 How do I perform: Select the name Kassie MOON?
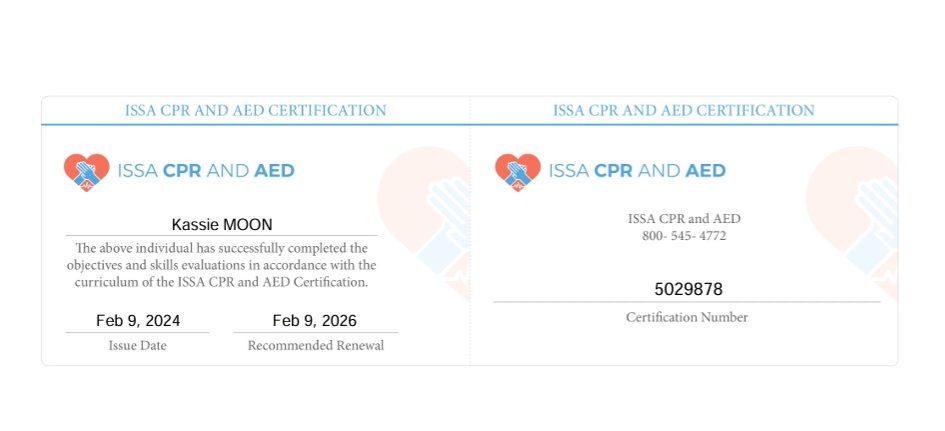click(222, 225)
